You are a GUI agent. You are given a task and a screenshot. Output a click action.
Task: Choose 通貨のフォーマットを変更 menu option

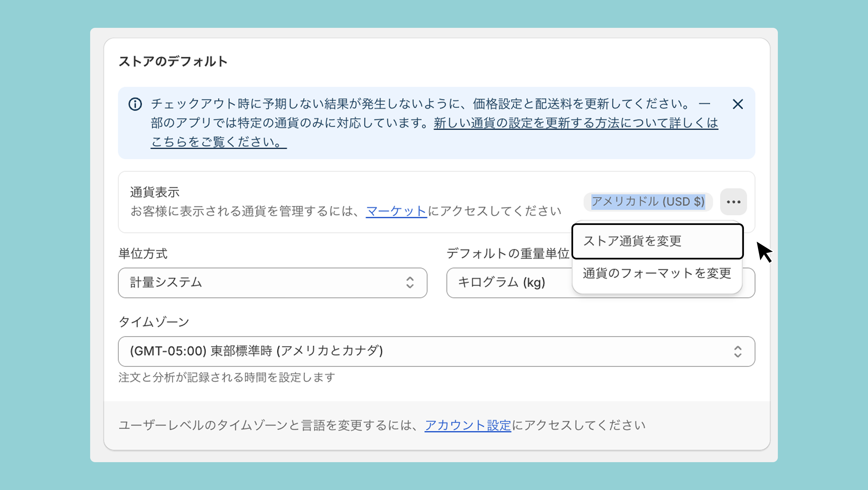[657, 273]
